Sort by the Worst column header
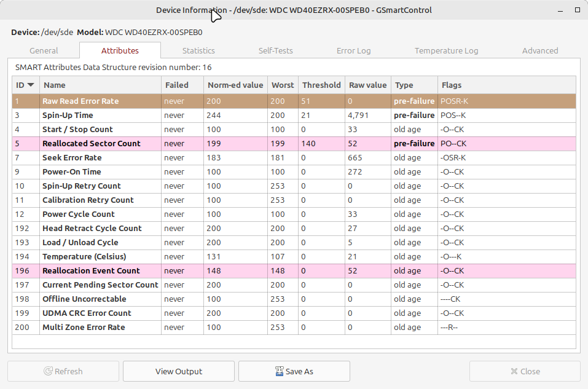 (283, 85)
